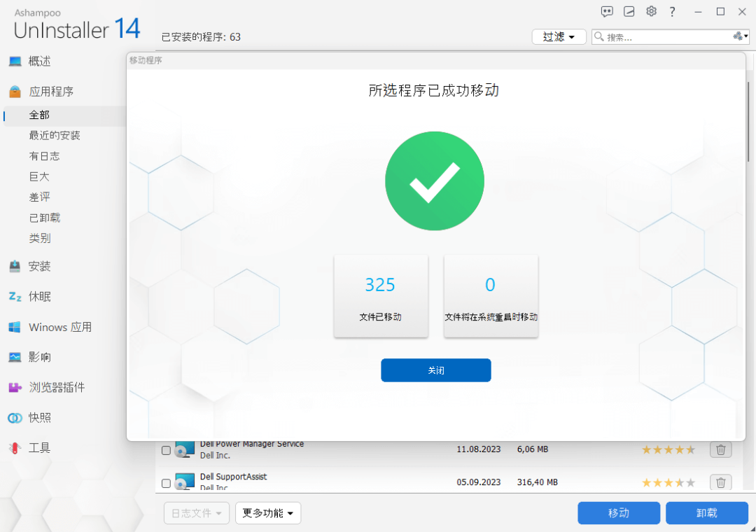Viewport: 756px width, 532px height.
Task: Set star rating for Dell Power Manager Service
Action: (x=668, y=450)
